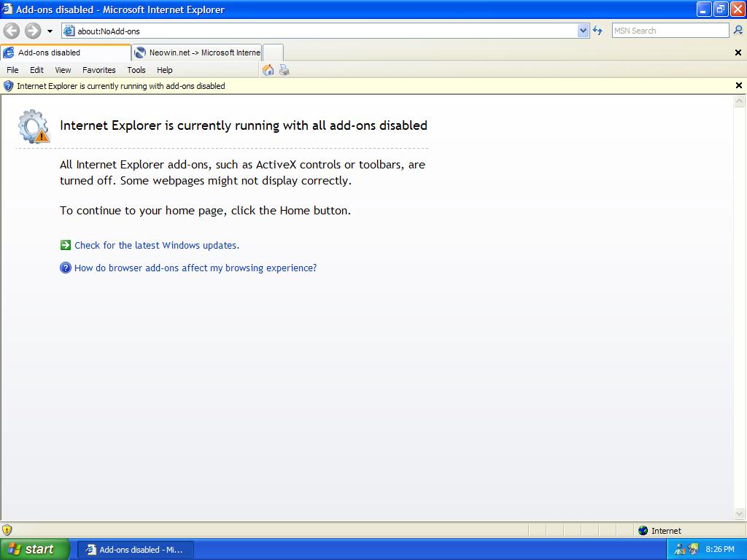
Task: Expand the address bar dropdown list
Action: [x=583, y=31]
